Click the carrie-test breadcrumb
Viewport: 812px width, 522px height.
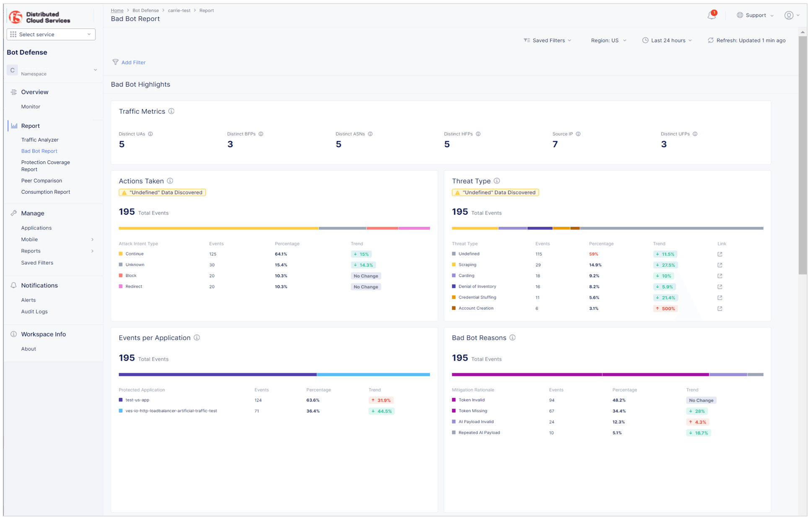[179, 10]
